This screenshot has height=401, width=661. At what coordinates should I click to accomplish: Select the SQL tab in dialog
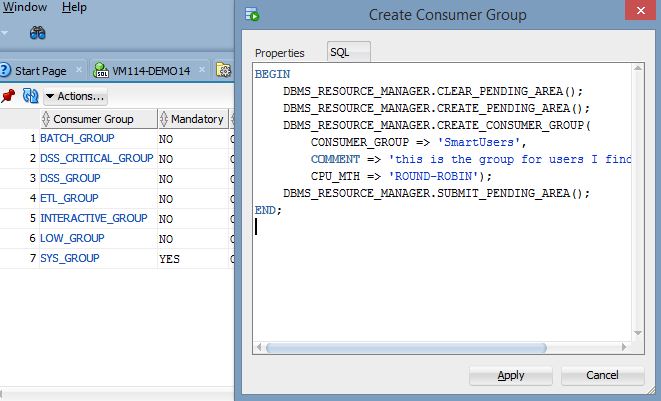click(x=349, y=52)
